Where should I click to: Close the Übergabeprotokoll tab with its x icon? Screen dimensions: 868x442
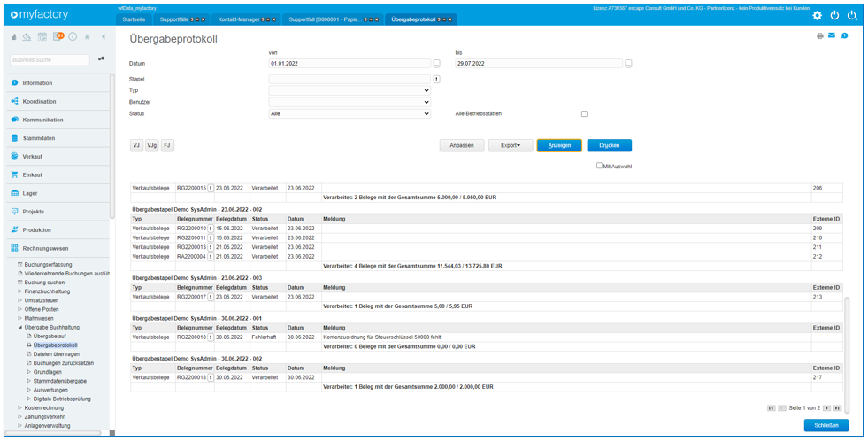450,20
